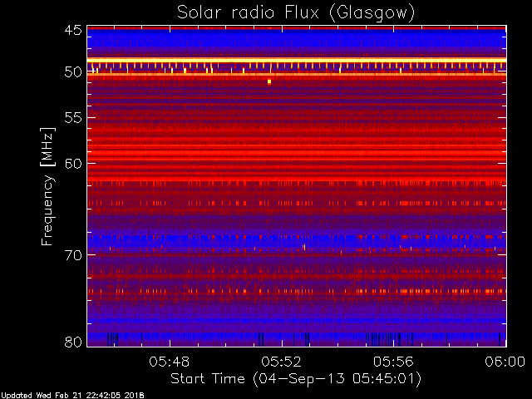This screenshot has width=532, height=399.
Task: Click the 05:52 time axis label
Action: (x=281, y=362)
